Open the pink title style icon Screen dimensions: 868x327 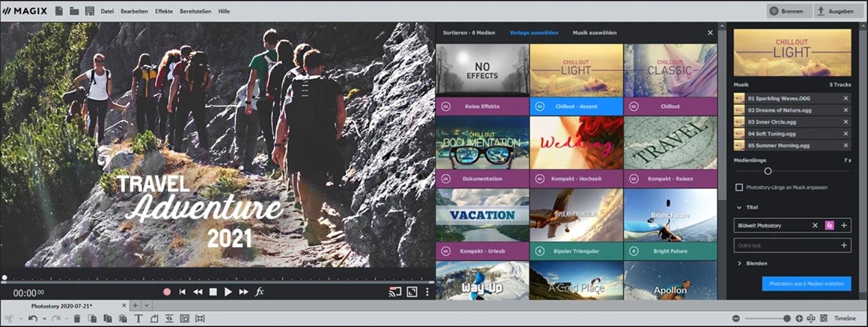(x=829, y=225)
